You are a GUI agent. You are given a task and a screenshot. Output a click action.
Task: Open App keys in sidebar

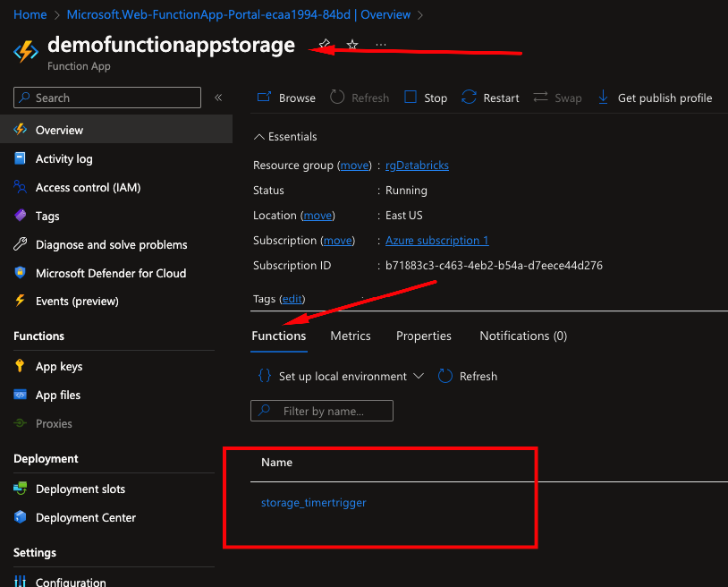click(59, 366)
